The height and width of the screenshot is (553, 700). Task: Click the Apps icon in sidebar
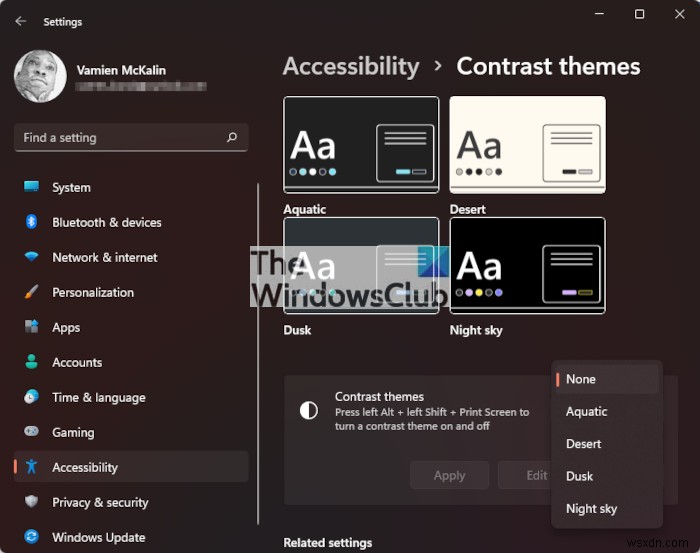(x=31, y=327)
